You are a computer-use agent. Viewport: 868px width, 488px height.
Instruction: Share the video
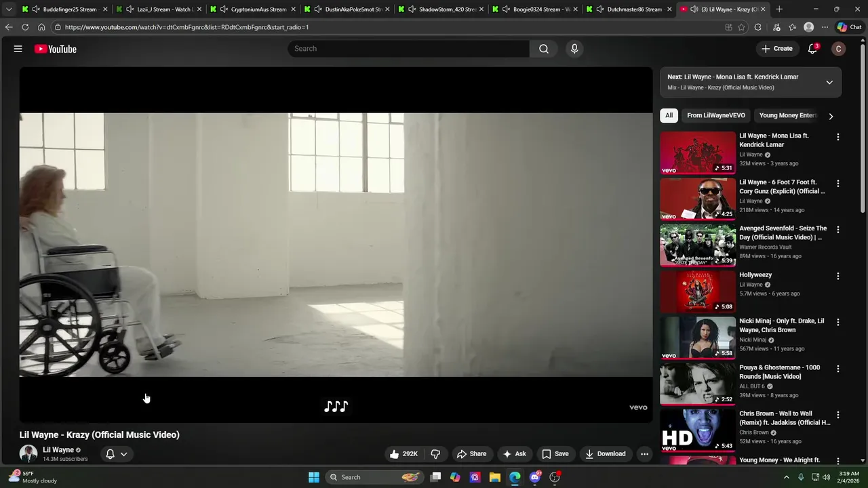pos(471,454)
